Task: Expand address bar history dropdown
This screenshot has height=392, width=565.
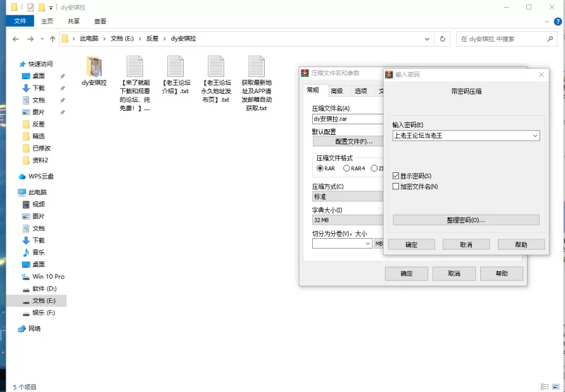Action: tap(427, 39)
